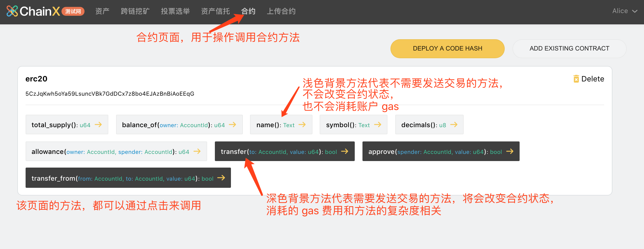Click DEPLOY A CODE HASH button
Screen dimensions: 644x249
tap(447, 48)
